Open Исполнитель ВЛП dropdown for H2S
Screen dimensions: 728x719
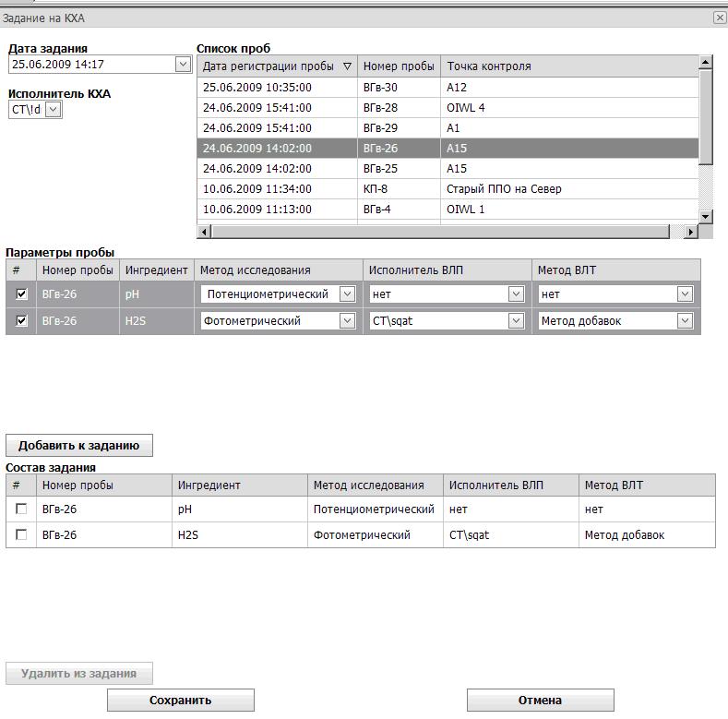coord(517,321)
